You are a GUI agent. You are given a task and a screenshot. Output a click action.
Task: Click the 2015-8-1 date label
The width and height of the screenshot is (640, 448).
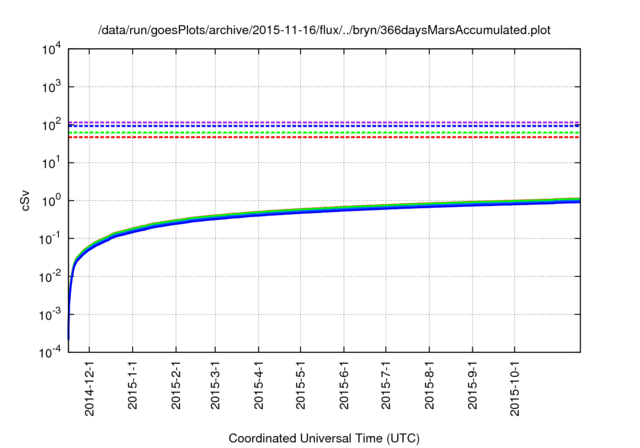(x=429, y=385)
